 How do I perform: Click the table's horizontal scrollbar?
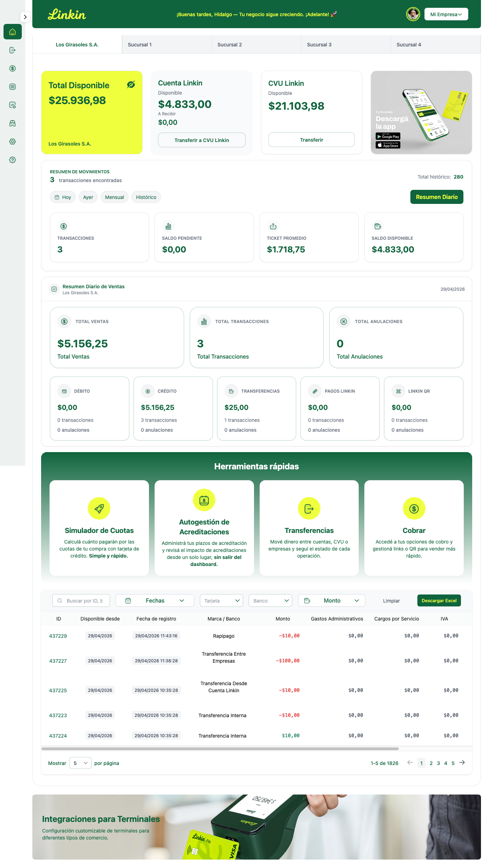[x=220, y=749]
